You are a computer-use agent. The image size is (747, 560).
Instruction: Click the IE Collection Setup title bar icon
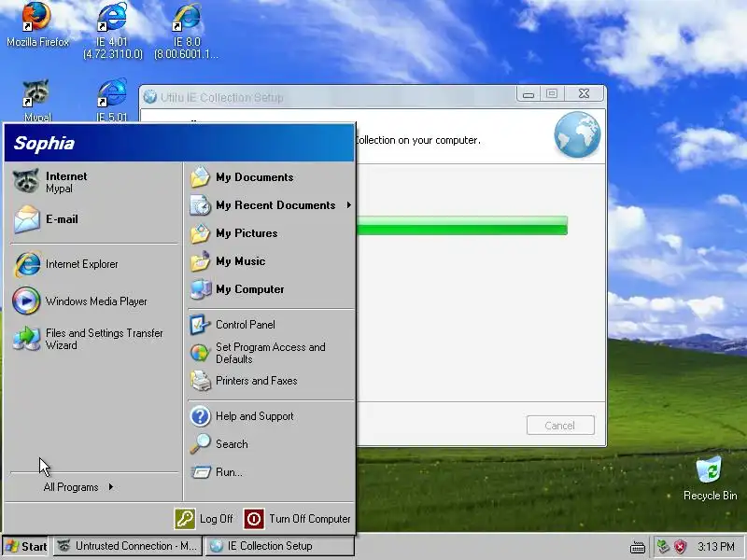[x=150, y=97]
